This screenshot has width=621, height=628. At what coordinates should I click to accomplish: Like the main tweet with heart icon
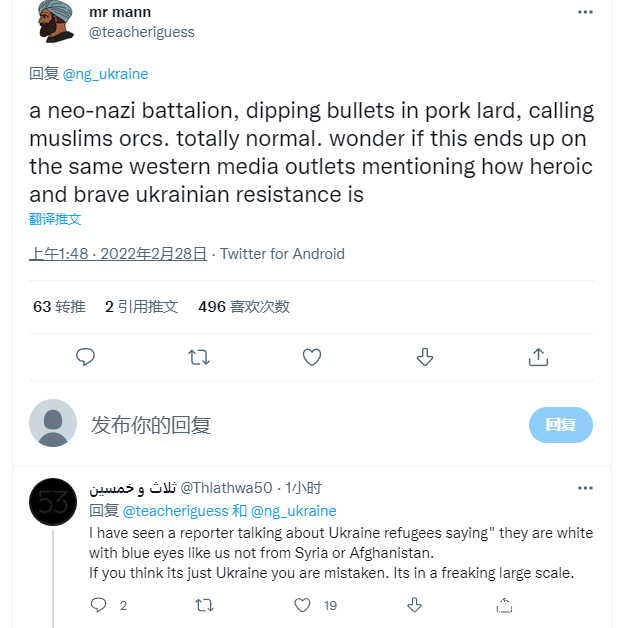[312, 357]
